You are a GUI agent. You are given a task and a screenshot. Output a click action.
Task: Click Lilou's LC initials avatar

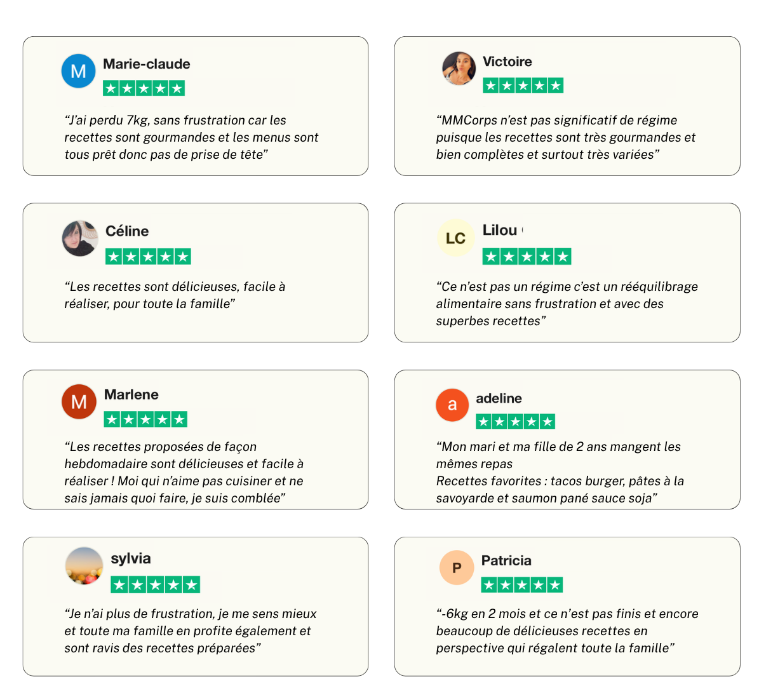click(455, 238)
